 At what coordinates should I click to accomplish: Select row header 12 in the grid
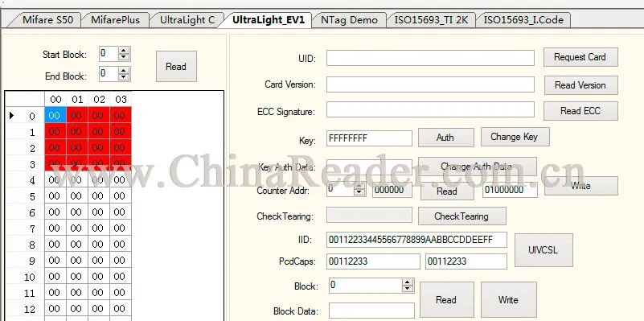click(25, 309)
